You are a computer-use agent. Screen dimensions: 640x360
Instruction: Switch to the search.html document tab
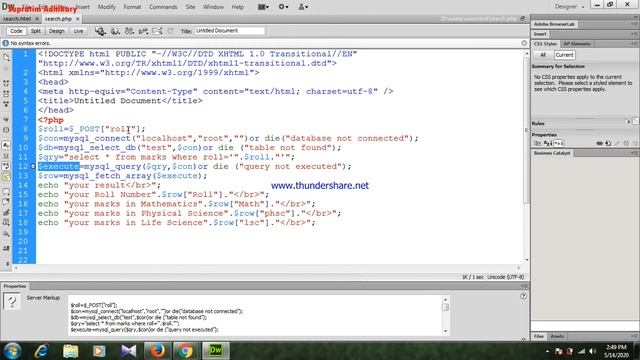pyautogui.click(x=17, y=19)
